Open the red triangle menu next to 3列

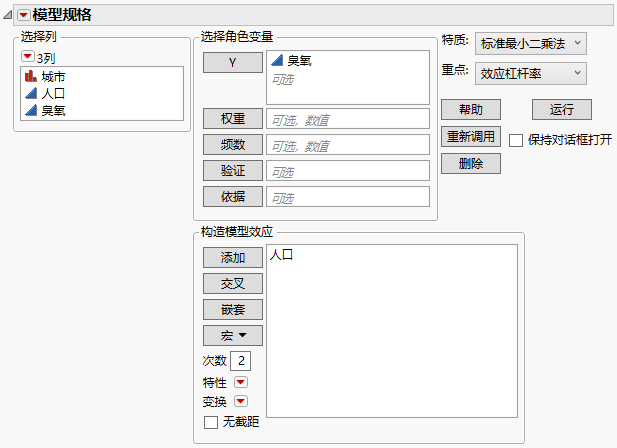coord(28,57)
